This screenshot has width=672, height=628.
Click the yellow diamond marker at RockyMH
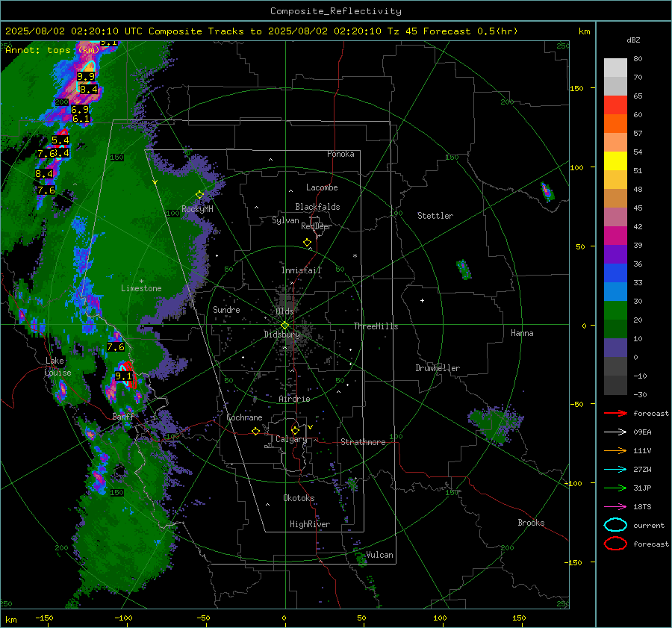click(199, 195)
